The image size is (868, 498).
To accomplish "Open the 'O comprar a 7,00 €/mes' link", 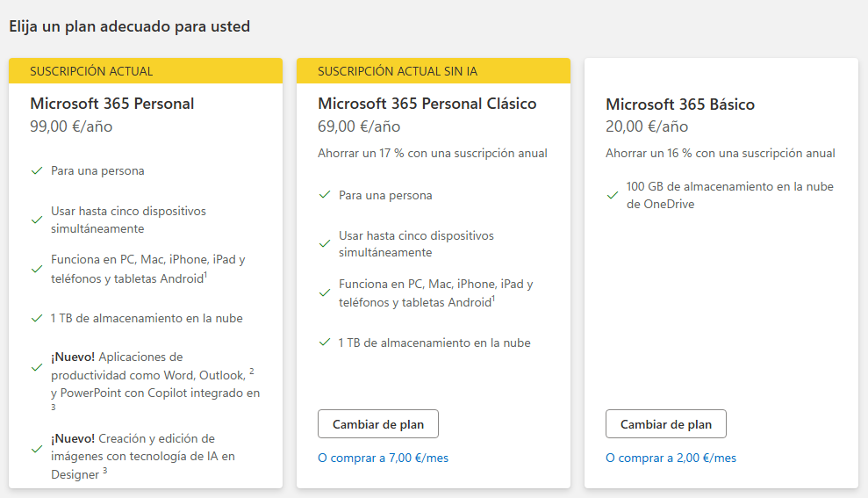I will (383, 458).
